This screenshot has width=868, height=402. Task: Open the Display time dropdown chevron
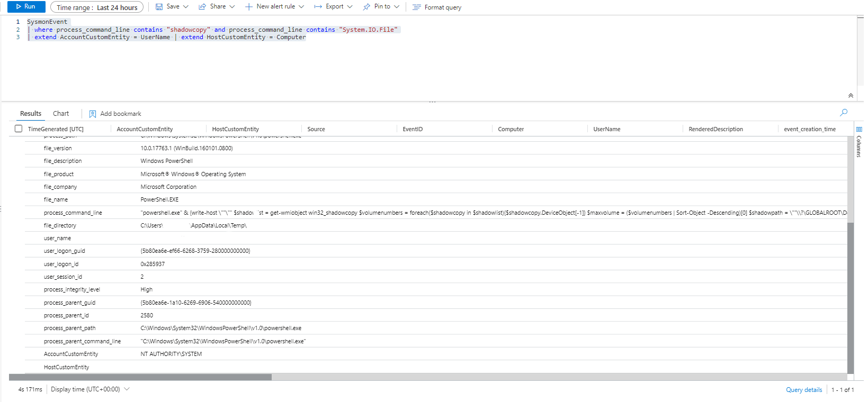pyautogui.click(x=127, y=389)
